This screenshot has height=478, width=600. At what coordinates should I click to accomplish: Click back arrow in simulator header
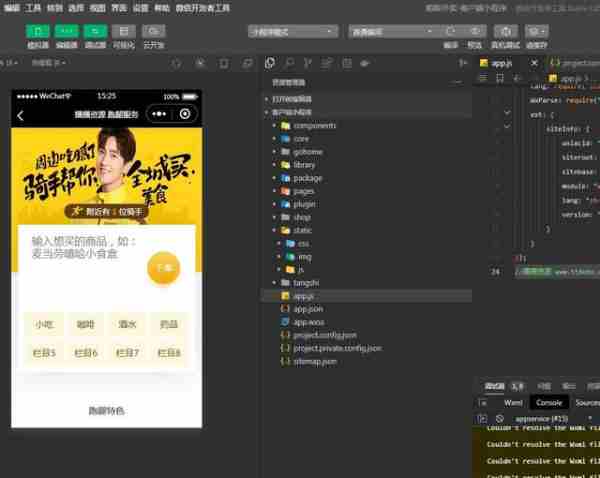tap(21, 115)
